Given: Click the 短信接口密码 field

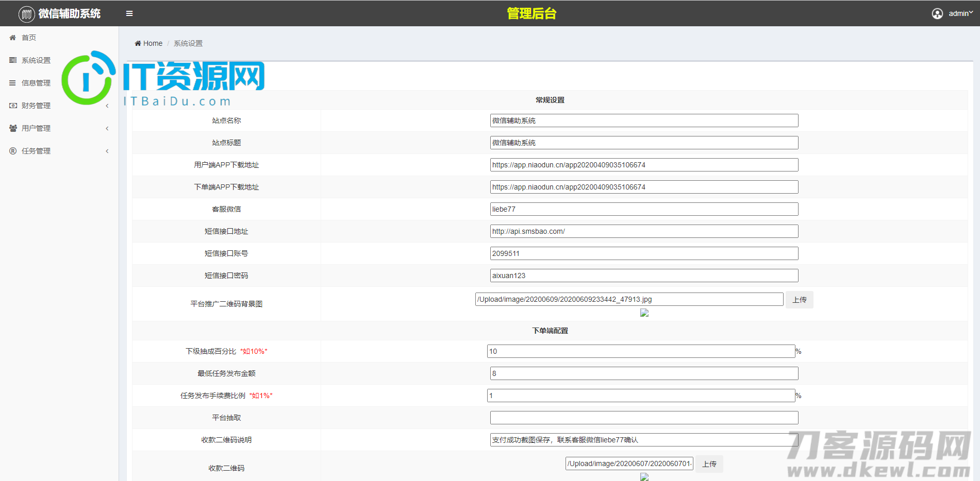Looking at the screenshot, I should [x=644, y=276].
